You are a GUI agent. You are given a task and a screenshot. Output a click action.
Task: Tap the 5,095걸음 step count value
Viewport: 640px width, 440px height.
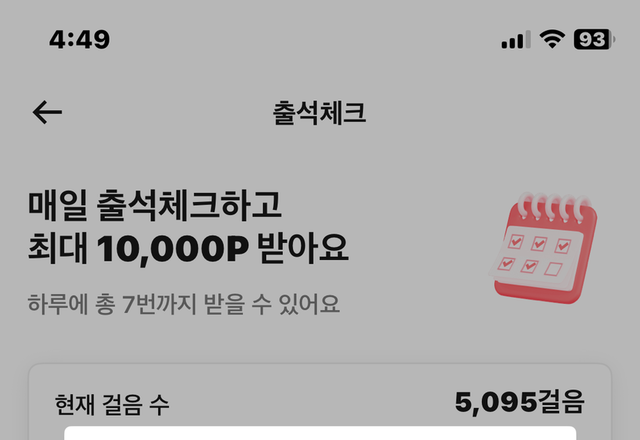520,402
